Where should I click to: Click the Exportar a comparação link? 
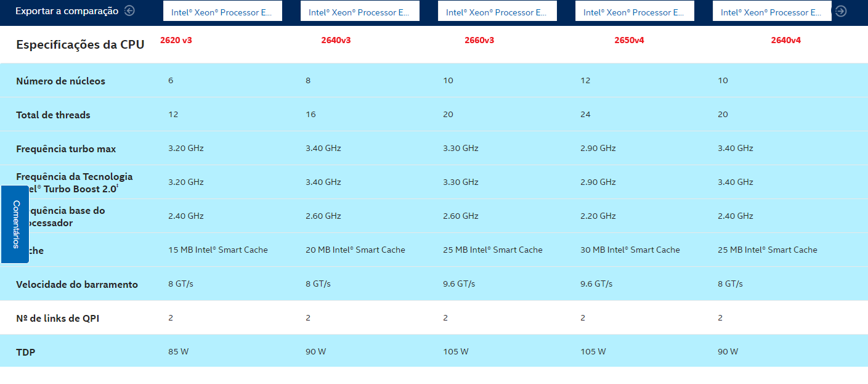[67, 10]
